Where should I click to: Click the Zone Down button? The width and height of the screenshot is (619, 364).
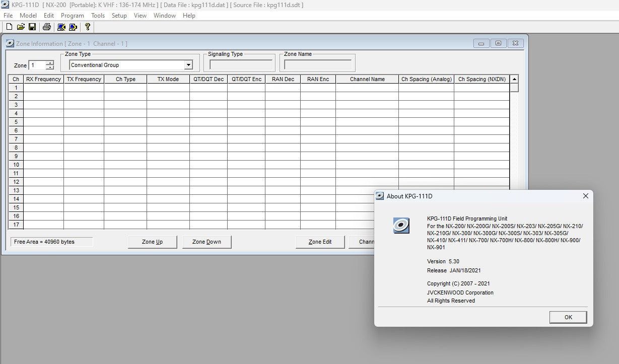(x=207, y=242)
